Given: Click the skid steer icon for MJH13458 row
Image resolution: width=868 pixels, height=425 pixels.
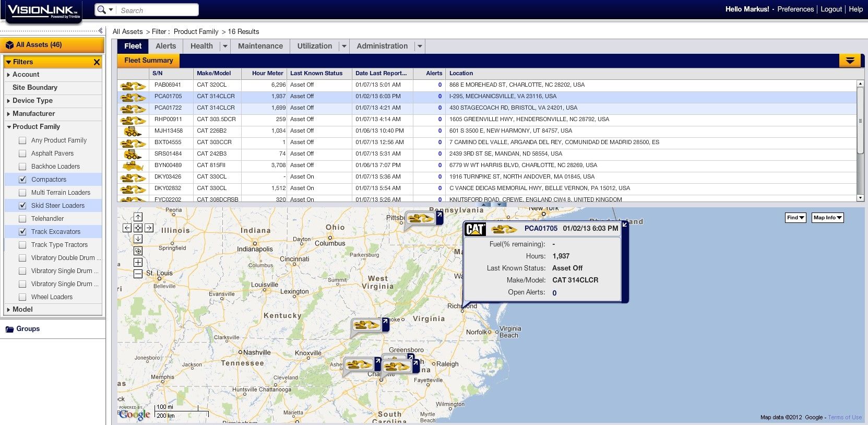Looking at the screenshot, I should (133, 131).
